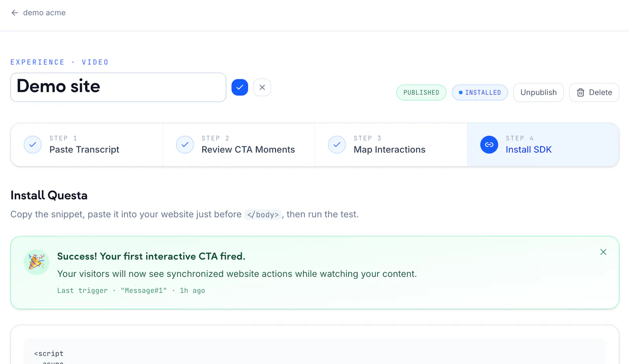Image resolution: width=629 pixels, height=364 pixels.
Task: Click the trash icon on Delete
Action: [580, 92]
